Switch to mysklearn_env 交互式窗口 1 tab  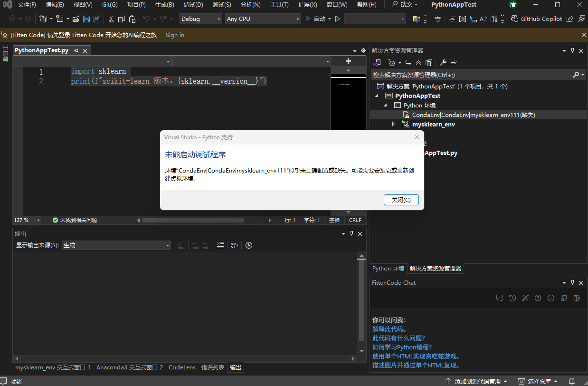coord(53,367)
